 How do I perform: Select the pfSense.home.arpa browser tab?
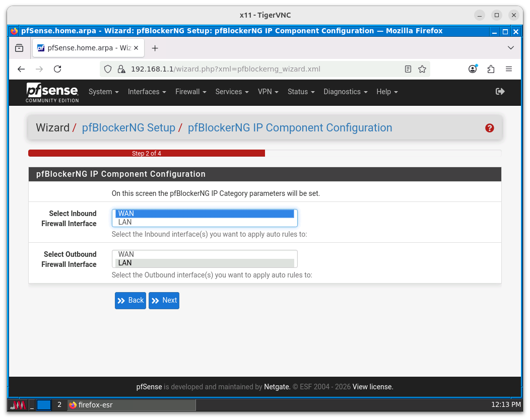89,48
